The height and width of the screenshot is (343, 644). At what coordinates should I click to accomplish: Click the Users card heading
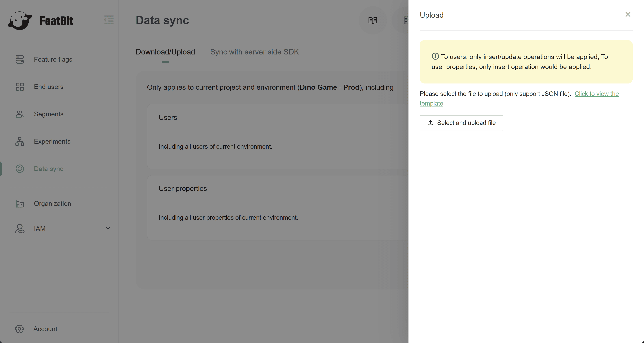[x=168, y=117]
